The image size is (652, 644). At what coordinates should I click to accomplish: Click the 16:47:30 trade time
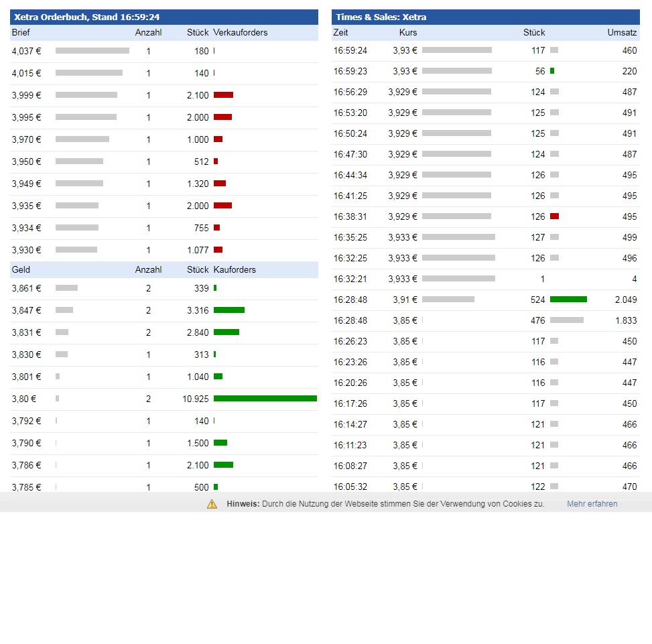click(x=350, y=154)
